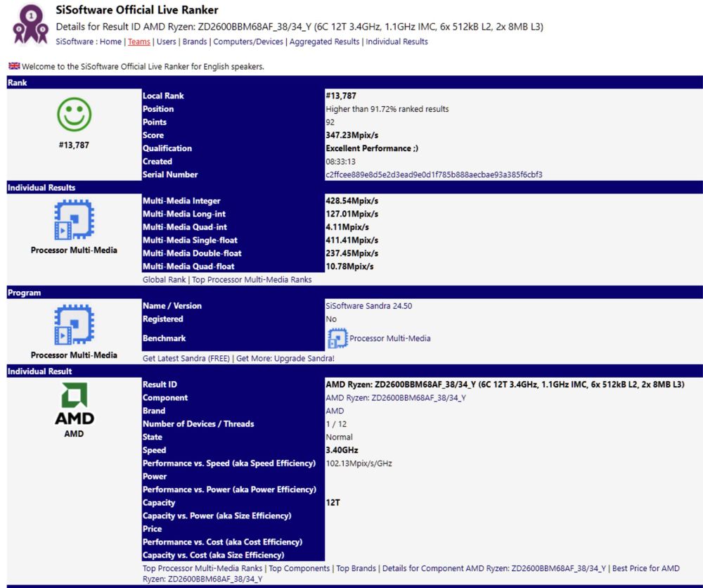Click the Speed value 3.40GHz

[342, 450]
